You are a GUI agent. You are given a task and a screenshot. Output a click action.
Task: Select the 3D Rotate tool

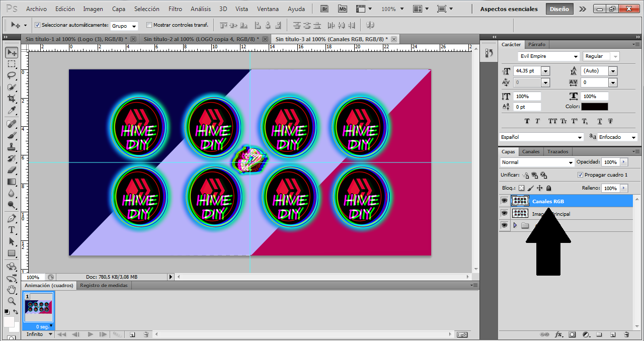coord(12,267)
